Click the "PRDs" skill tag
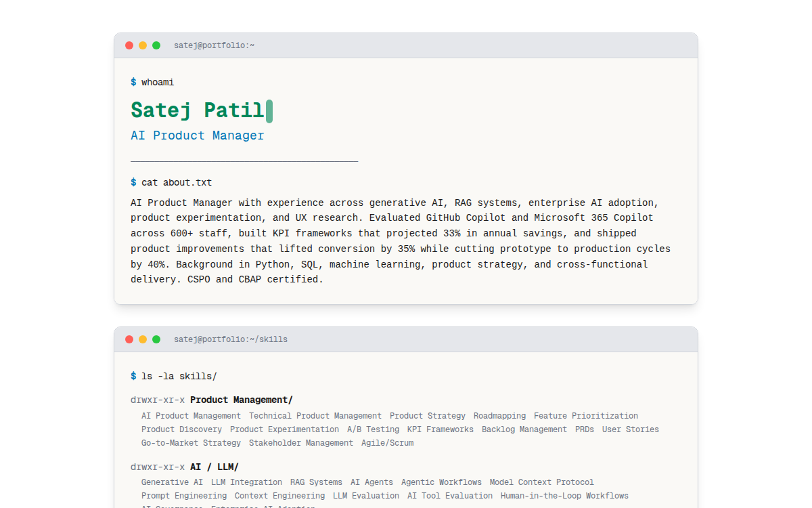This screenshot has height=508, width=812. tap(585, 429)
